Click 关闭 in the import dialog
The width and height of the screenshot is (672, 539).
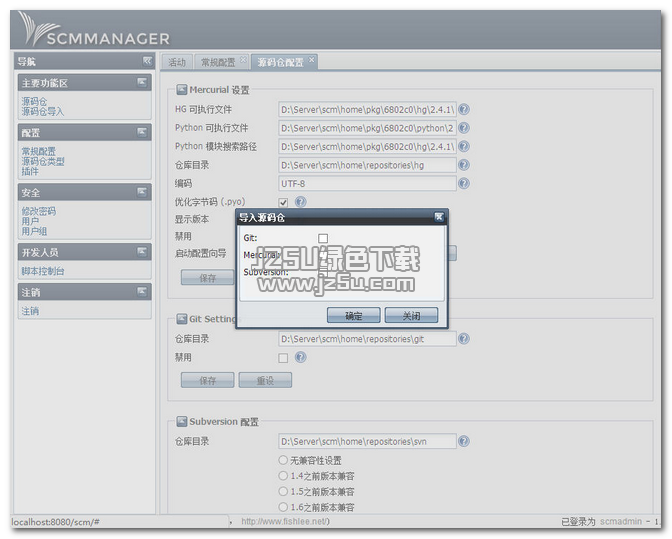pyautogui.click(x=411, y=315)
